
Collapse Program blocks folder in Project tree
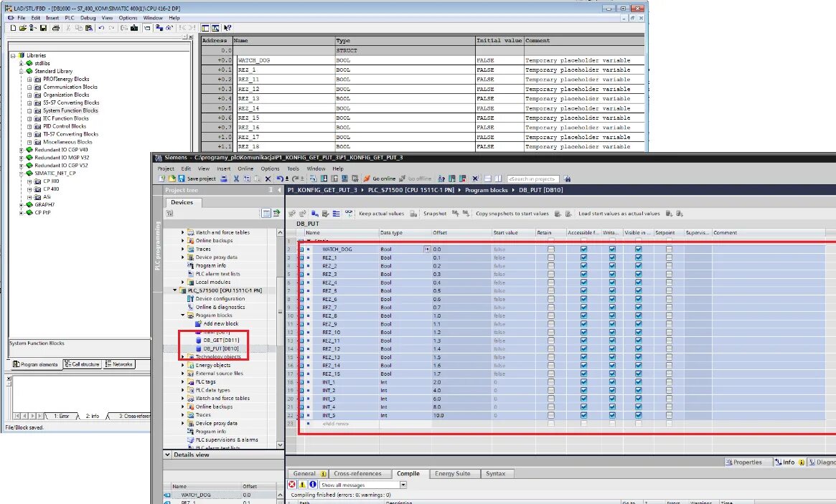pos(183,315)
